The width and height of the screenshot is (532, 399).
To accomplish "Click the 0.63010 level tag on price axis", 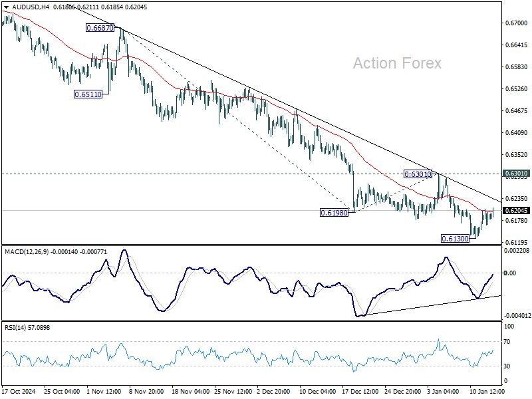I will [516, 174].
